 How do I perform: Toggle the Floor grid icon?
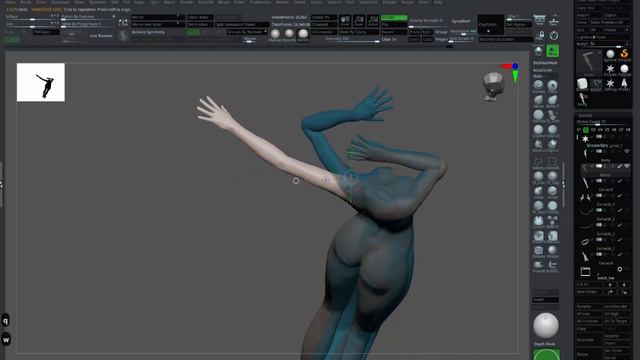553,20
